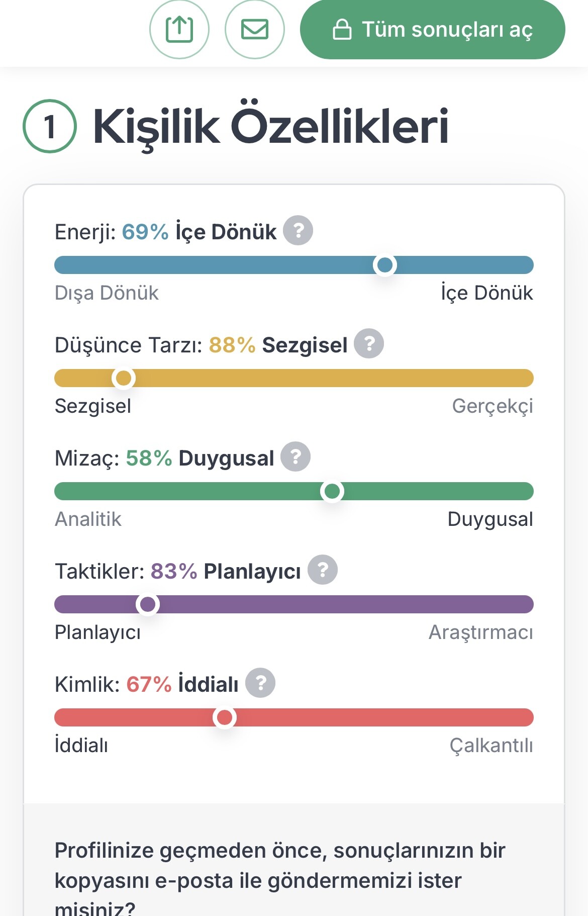Open the Enerji help question mark

tap(298, 231)
